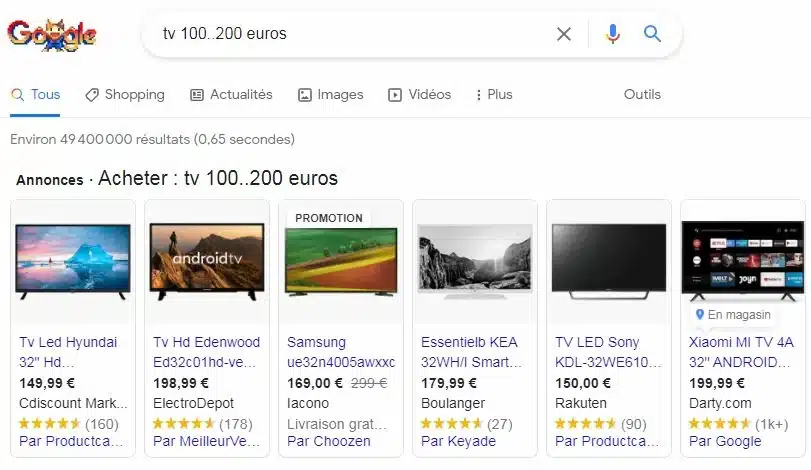The width and height of the screenshot is (811, 470).
Task: Click in the search field text 'tv 100..200 euros'
Action: click(224, 34)
